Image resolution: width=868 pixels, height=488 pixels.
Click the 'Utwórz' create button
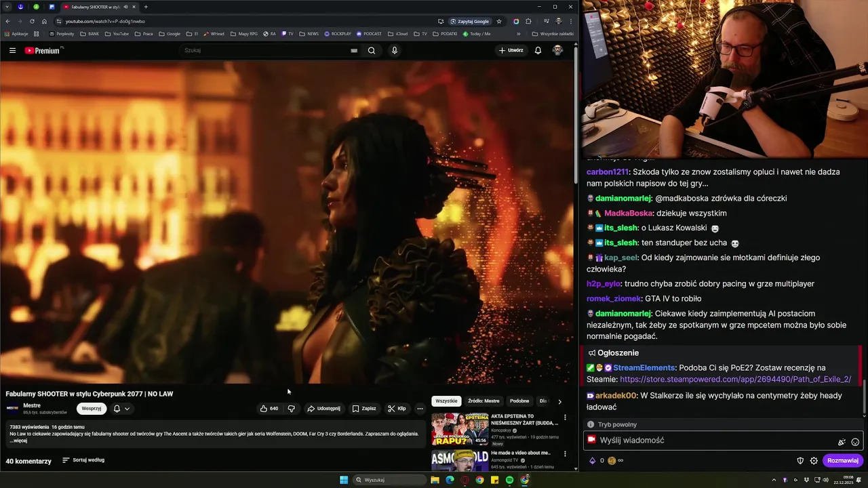coord(511,50)
